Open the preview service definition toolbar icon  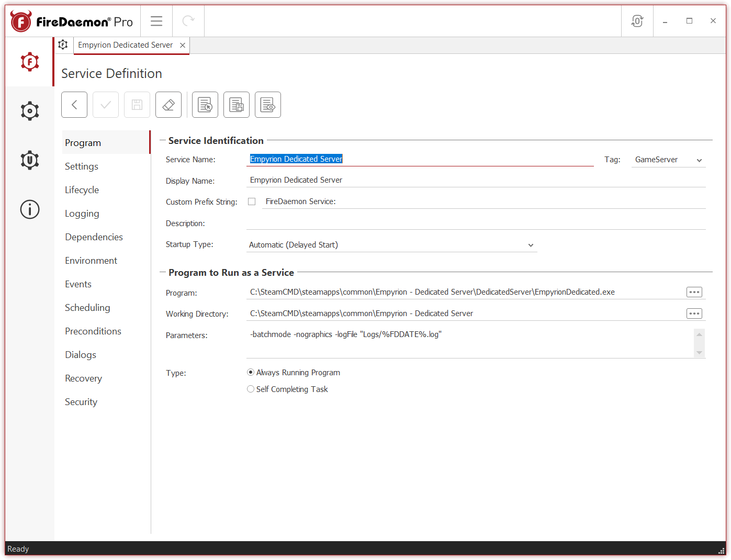click(267, 104)
